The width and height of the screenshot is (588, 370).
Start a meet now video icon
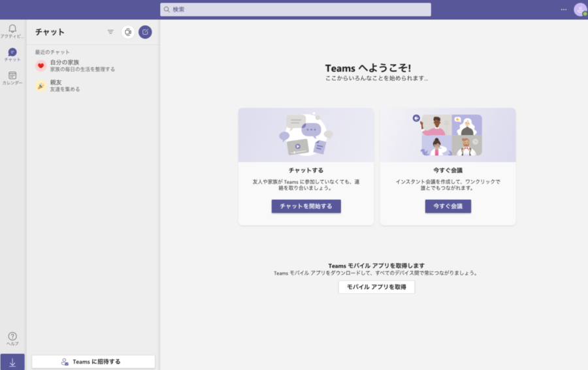click(x=128, y=32)
